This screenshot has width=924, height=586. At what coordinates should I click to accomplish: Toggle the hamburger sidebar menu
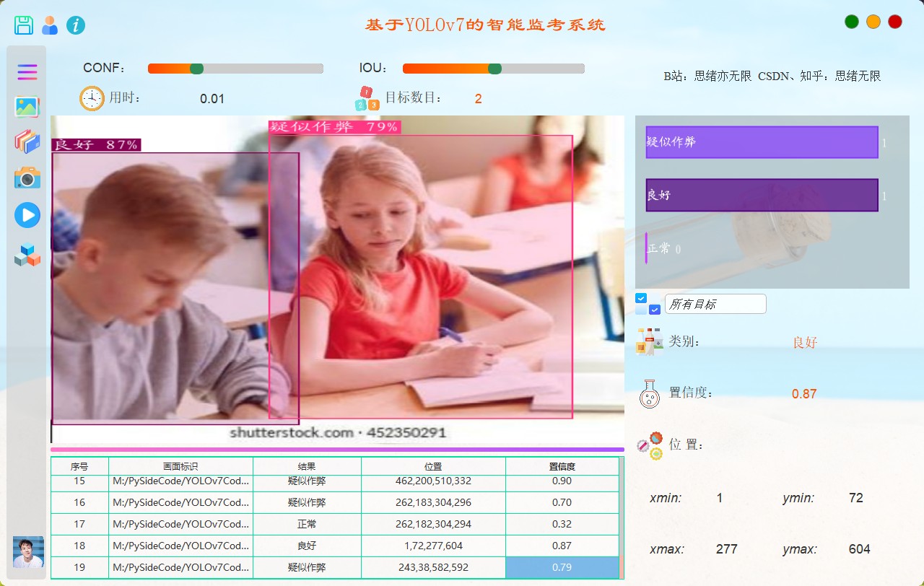(27, 72)
